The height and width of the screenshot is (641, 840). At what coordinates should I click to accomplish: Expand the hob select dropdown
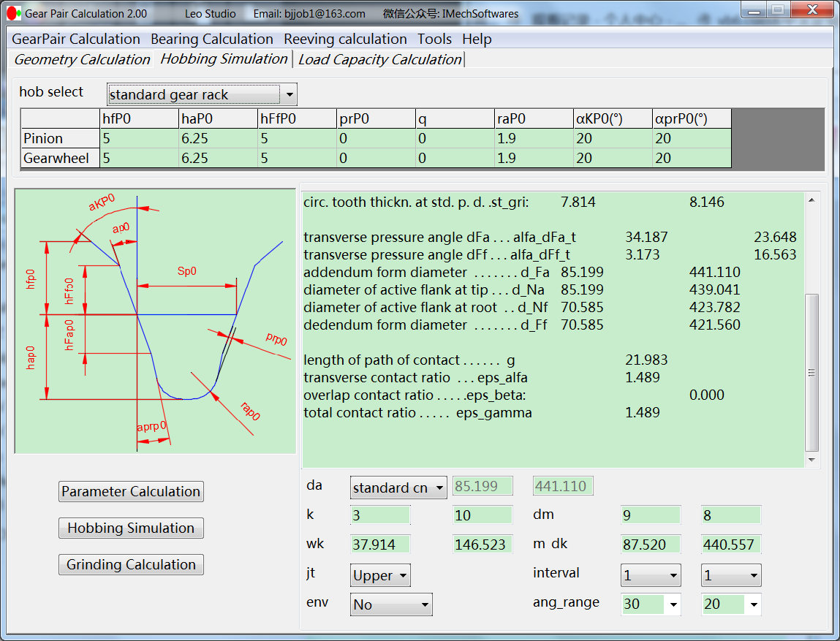[x=290, y=95]
